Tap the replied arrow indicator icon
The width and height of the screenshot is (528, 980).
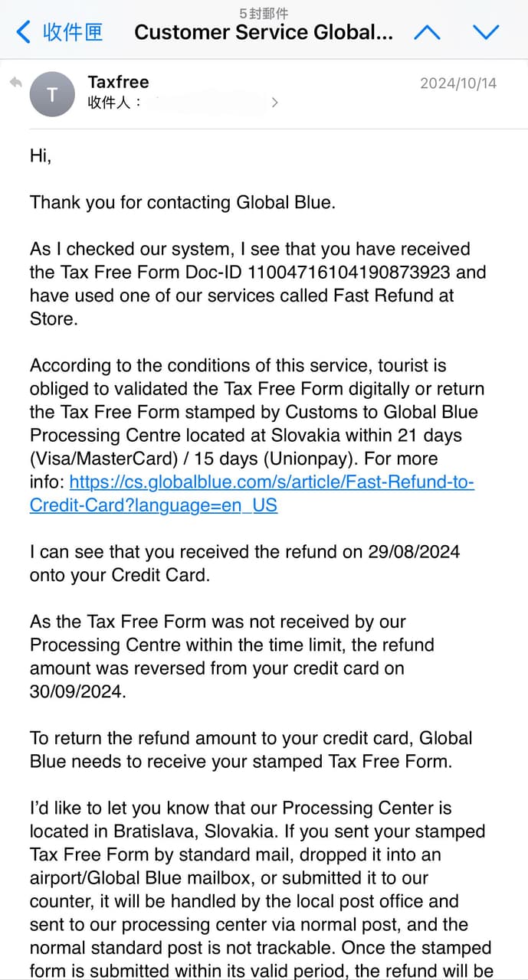pos(15,82)
